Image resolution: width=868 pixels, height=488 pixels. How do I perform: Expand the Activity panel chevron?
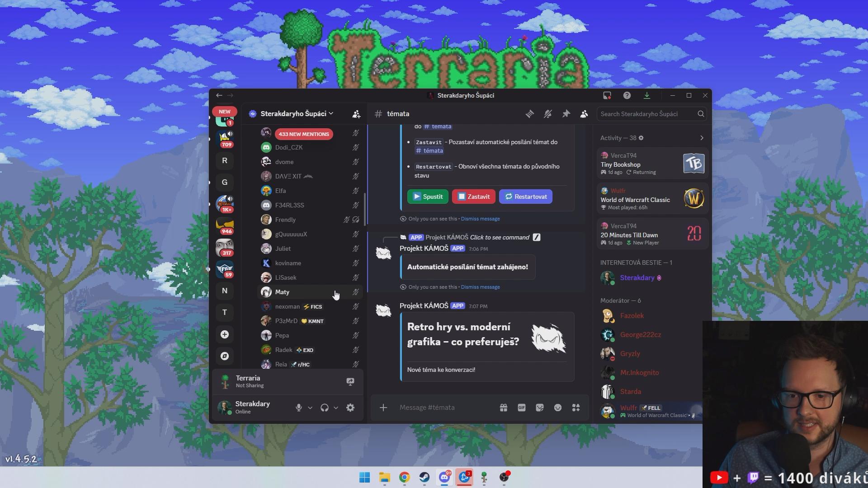702,138
